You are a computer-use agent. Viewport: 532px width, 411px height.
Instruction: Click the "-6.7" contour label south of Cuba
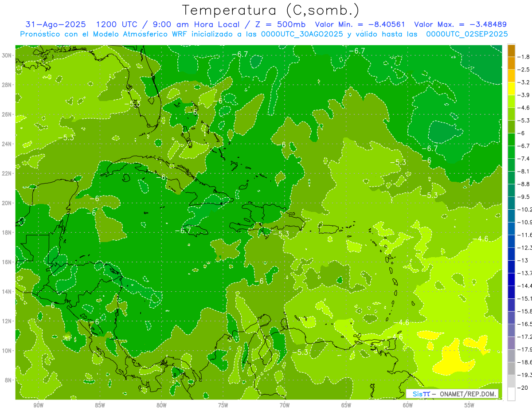point(183,231)
